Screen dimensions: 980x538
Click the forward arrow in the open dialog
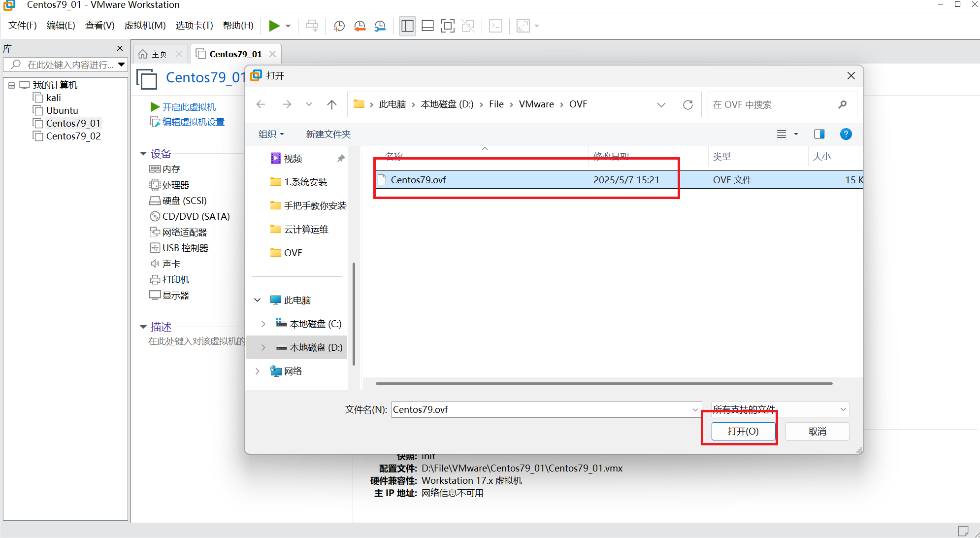(x=287, y=104)
